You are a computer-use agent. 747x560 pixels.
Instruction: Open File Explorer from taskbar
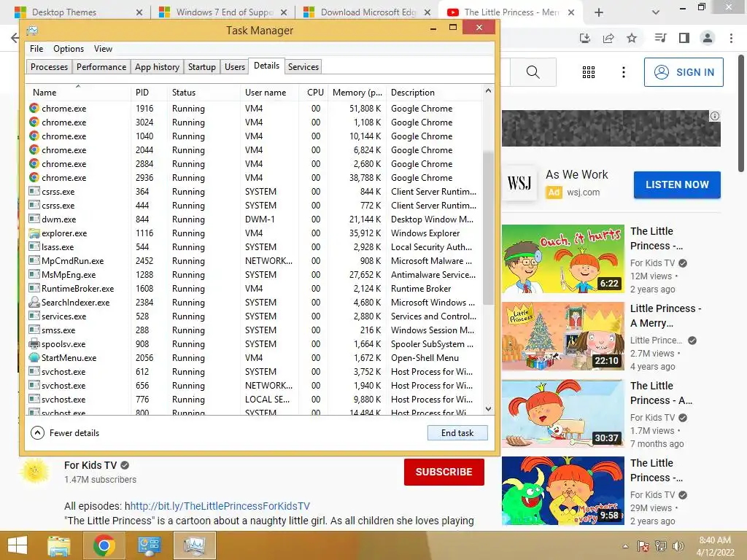[x=58, y=545]
